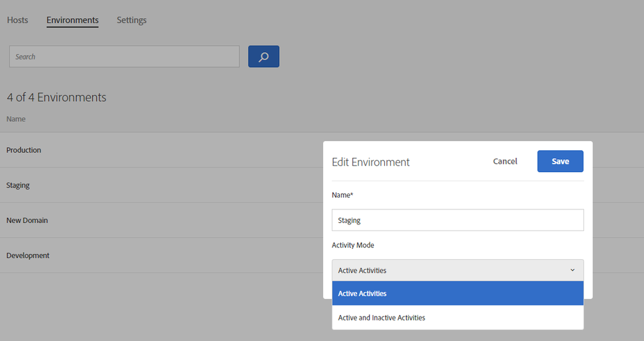
Task: Click the New Domain environment row
Action: (27, 220)
